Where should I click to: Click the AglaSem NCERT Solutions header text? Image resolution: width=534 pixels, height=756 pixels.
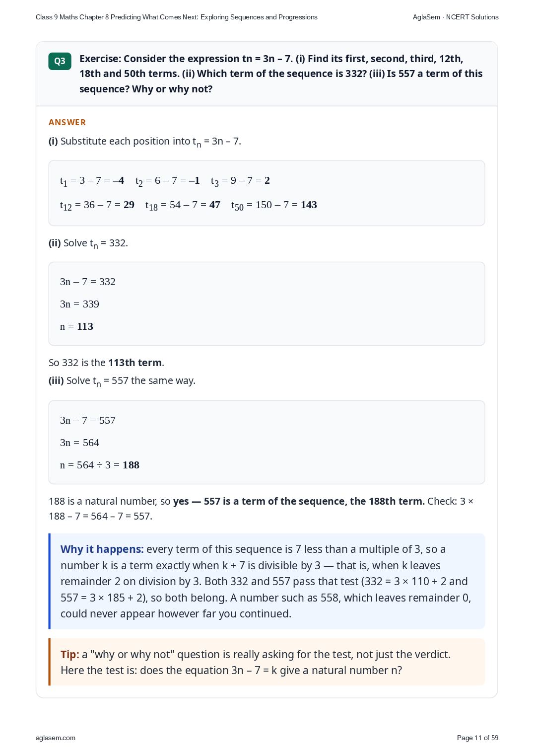(x=456, y=17)
